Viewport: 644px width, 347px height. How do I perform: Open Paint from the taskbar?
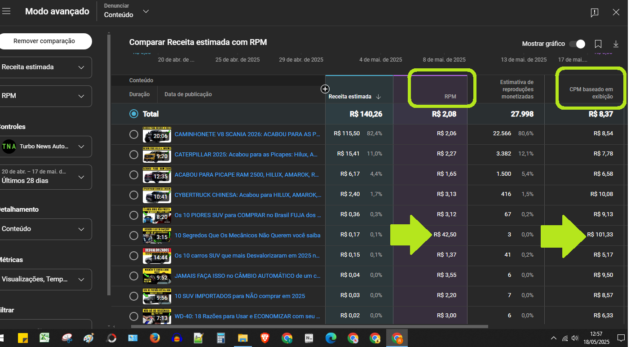pyautogui.click(x=89, y=338)
